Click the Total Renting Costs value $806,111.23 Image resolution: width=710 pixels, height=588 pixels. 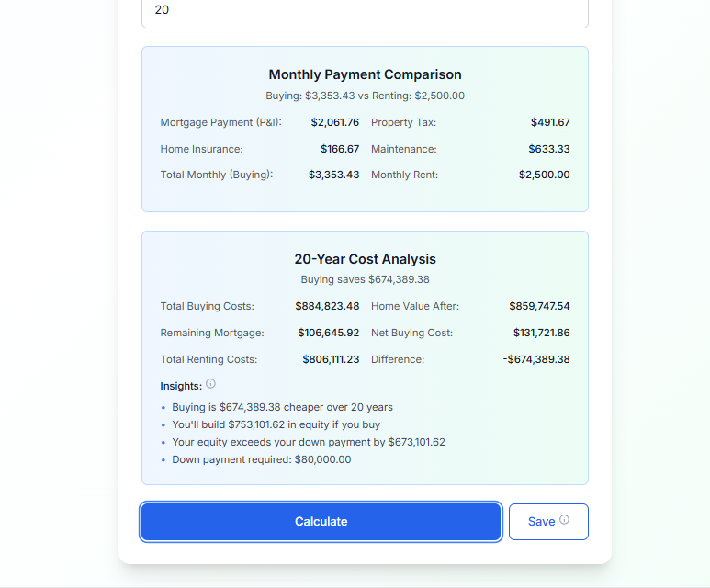tap(331, 359)
